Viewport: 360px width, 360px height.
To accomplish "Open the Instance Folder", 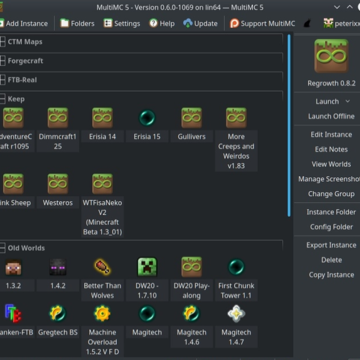I will [x=331, y=212].
